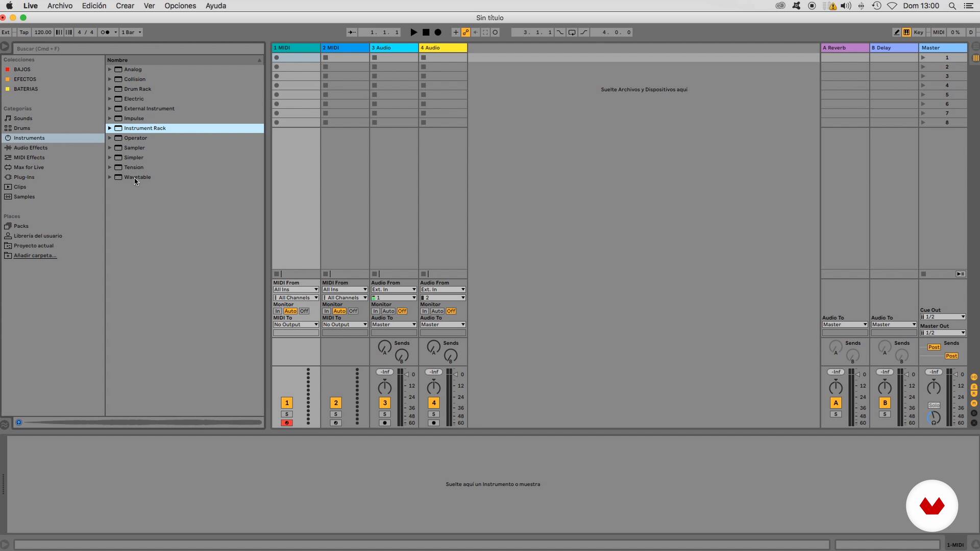Arm track 1 MIDI for recording
Viewport: 980px width, 551px height.
(287, 423)
